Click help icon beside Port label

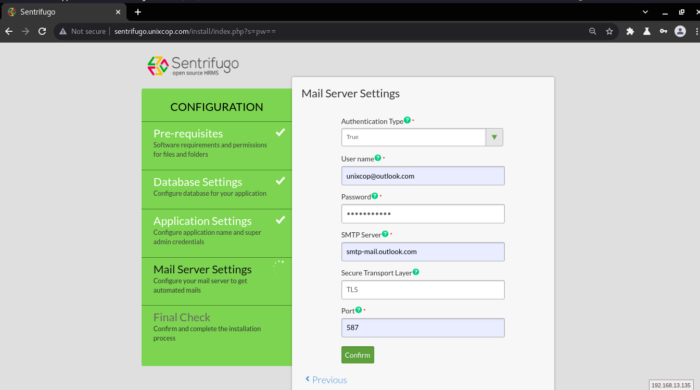(358, 310)
